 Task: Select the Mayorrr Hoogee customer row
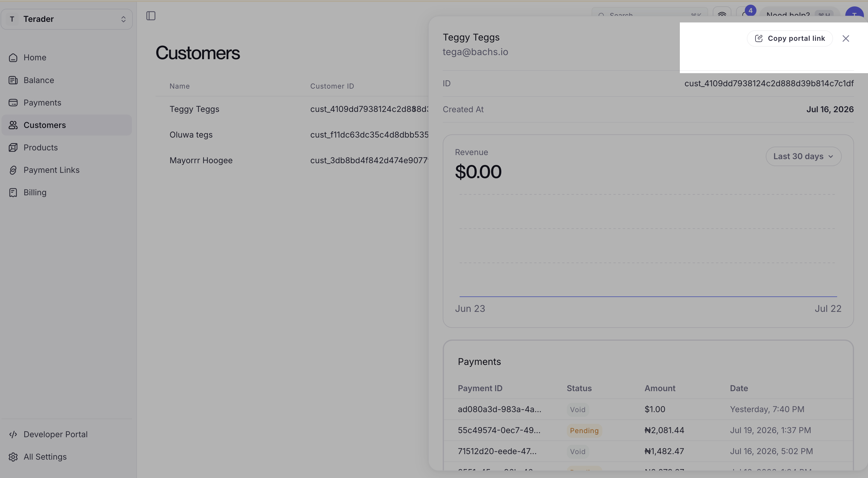click(292, 161)
